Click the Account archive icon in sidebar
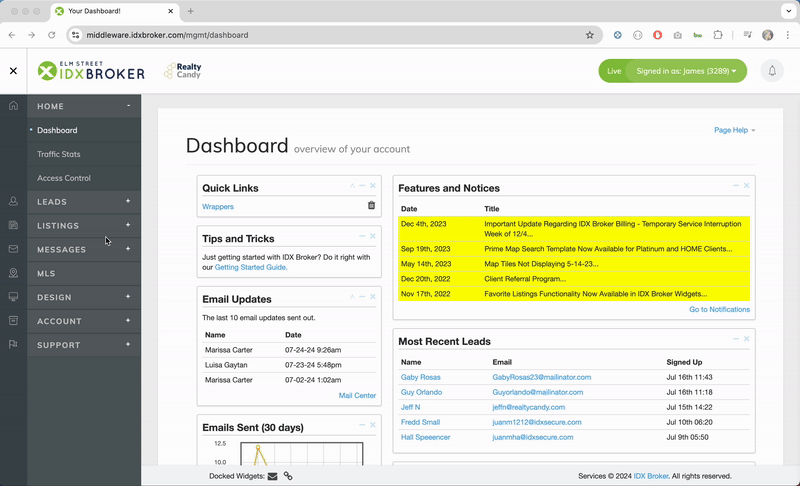Viewport: 800px width, 486px height. [x=13, y=320]
